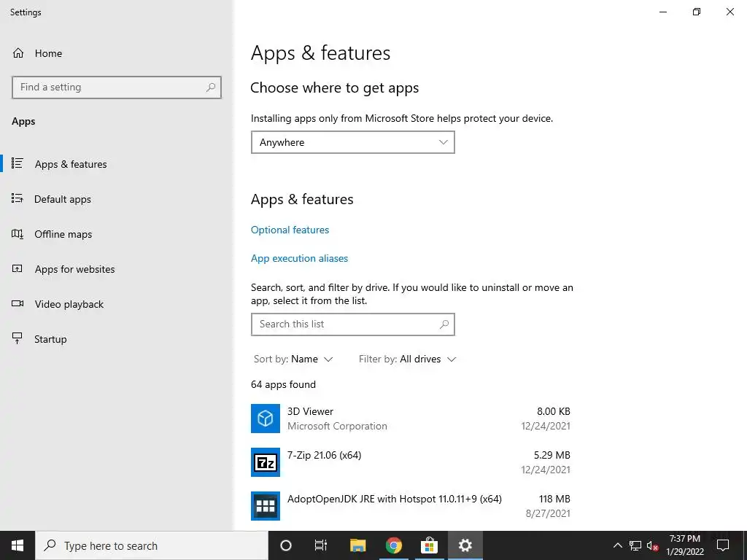The height and width of the screenshot is (560, 747).
Task: Click the Find a setting search box
Action: [x=117, y=87]
